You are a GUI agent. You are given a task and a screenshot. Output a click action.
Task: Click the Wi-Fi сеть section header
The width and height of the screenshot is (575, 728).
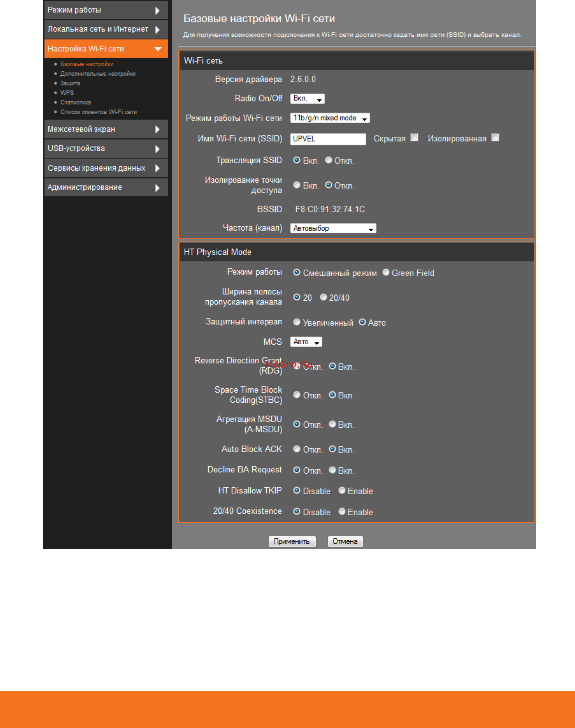pos(356,61)
